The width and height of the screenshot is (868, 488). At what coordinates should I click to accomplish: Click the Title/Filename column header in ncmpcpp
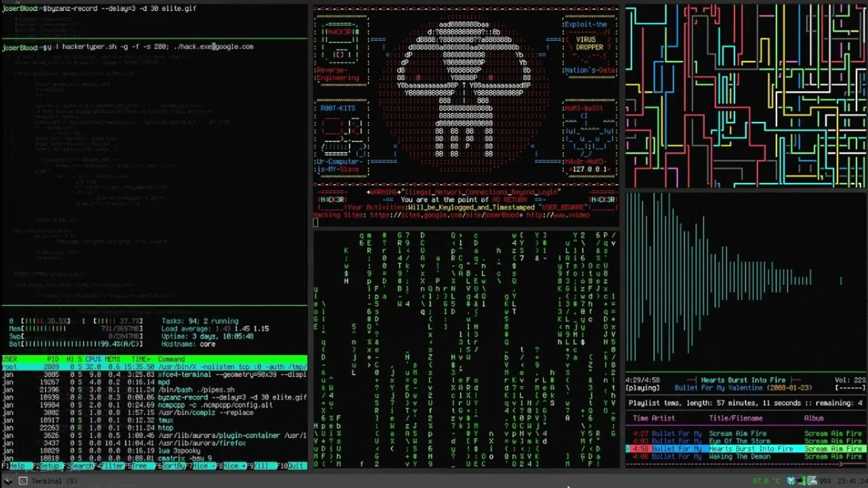coord(735,418)
